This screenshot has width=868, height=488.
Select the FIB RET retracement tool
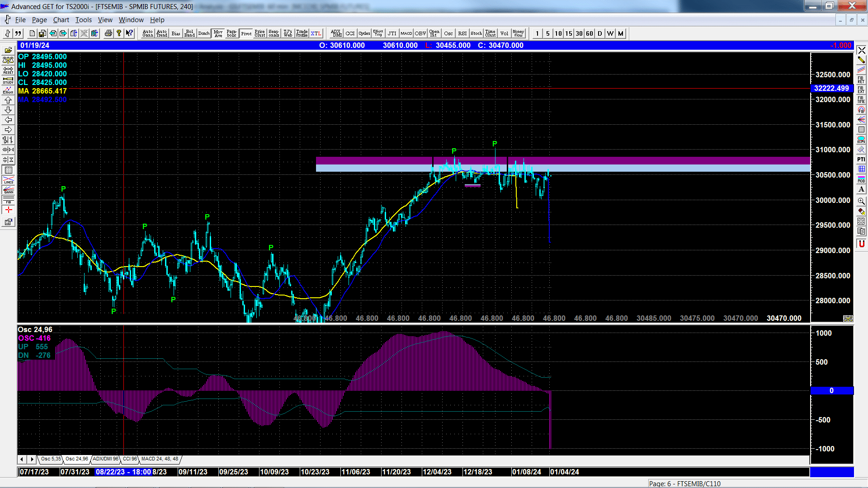[x=861, y=80]
